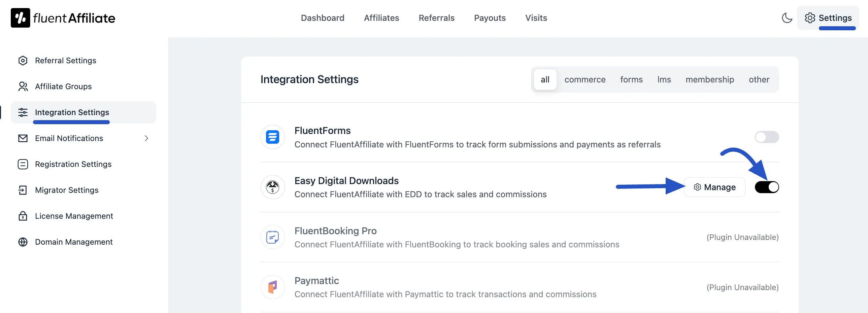The height and width of the screenshot is (313, 868).
Task: Click the Email Notifications envelope icon
Action: click(x=23, y=138)
